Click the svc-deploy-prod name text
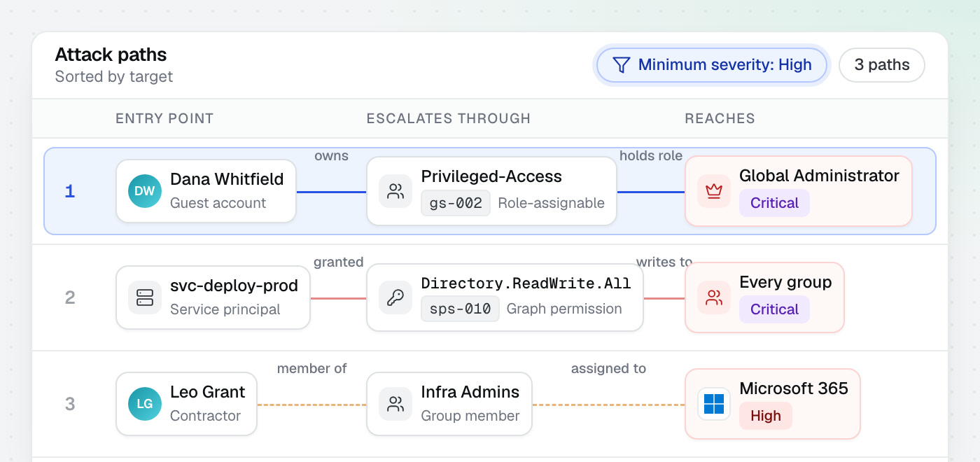The width and height of the screenshot is (980, 462). pyautogui.click(x=234, y=286)
